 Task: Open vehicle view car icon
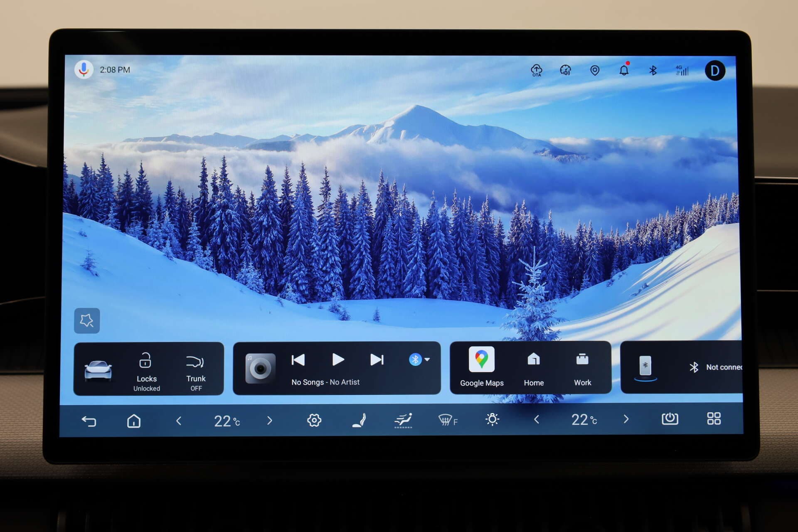(98, 370)
